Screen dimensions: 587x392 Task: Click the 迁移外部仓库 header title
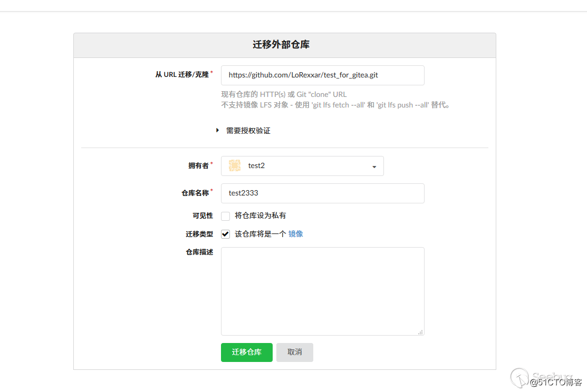(281, 44)
